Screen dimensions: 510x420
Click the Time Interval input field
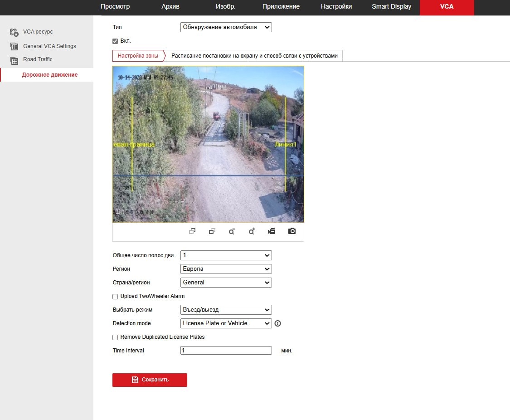(x=226, y=351)
